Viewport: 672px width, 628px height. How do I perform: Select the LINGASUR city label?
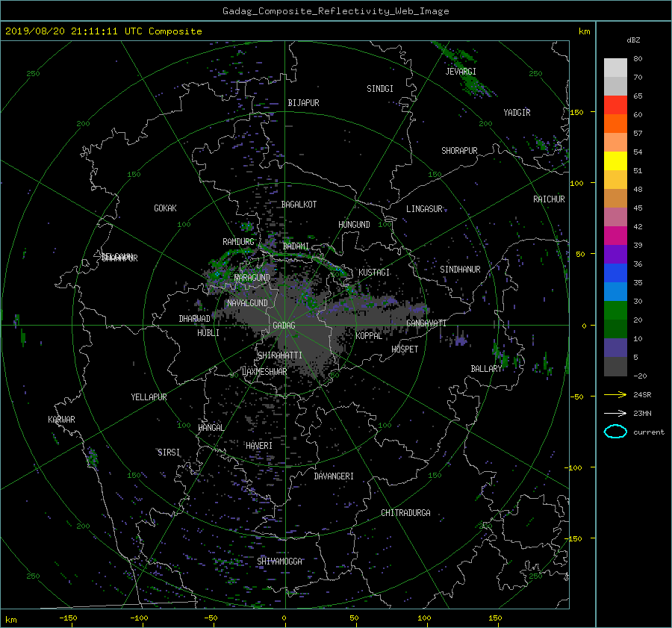424,209
